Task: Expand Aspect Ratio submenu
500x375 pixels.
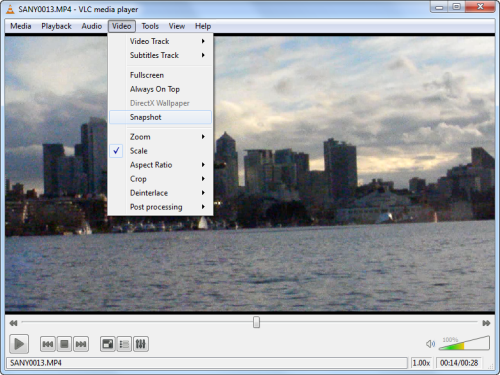Action: point(160,165)
